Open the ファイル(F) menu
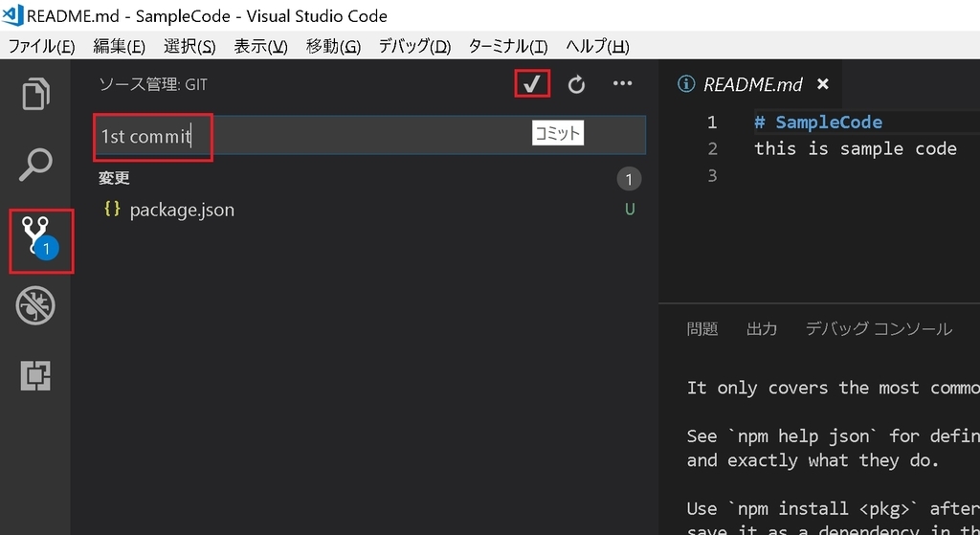 point(41,46)
